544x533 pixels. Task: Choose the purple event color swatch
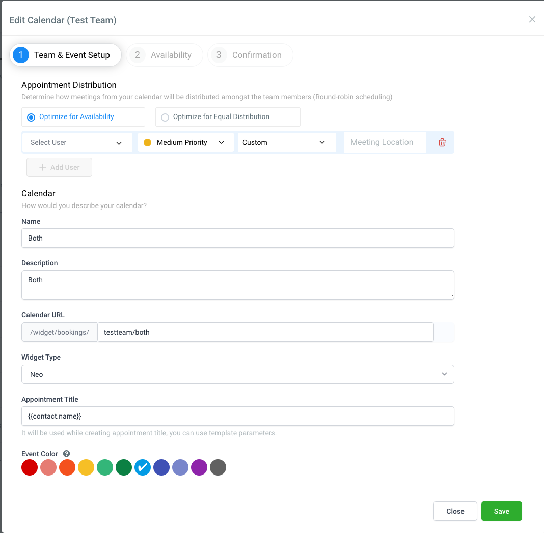click(x=199, y=467)
